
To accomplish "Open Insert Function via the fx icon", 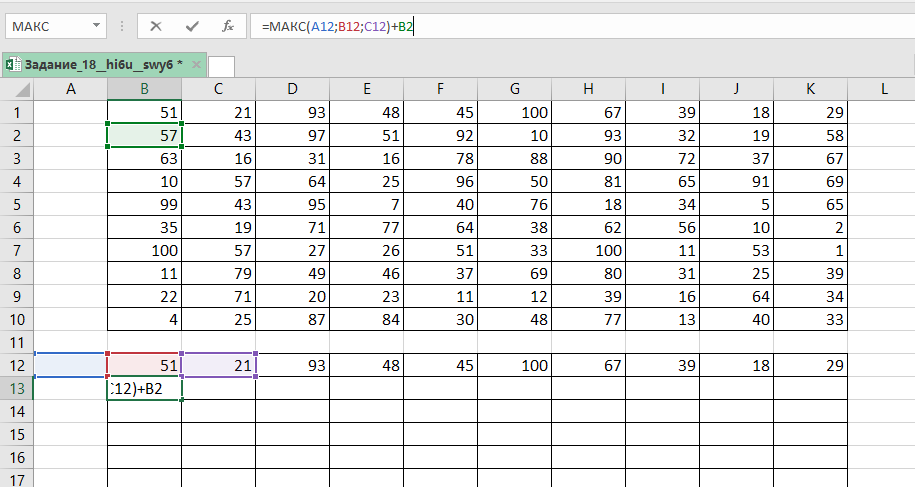I will tap(228, 26).
